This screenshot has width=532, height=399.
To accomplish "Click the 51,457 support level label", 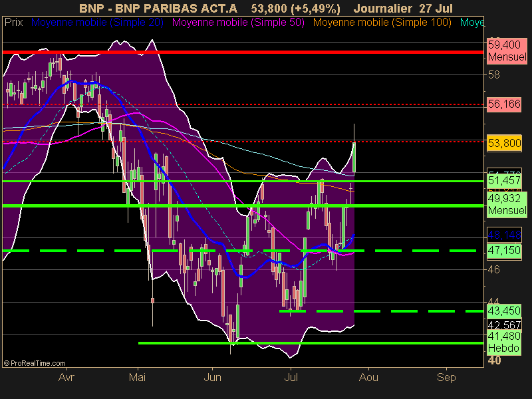I will point(504,180).
